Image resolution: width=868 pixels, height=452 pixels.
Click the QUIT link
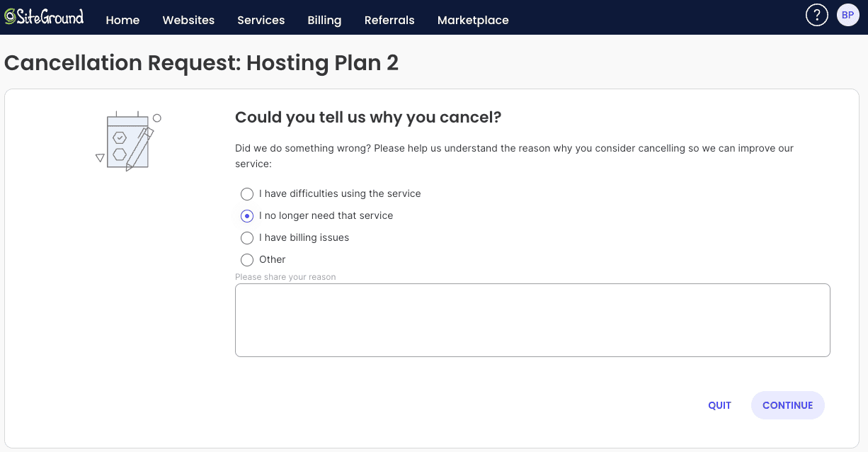[719, 405]
